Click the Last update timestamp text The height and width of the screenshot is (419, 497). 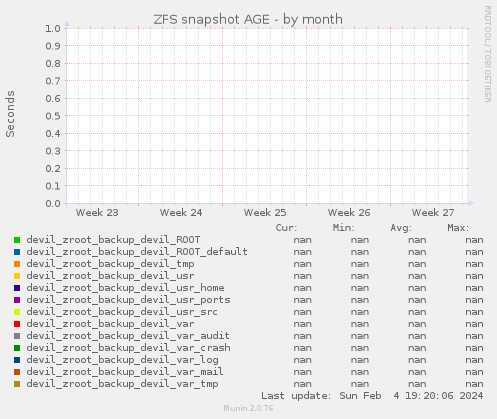point(372,396)
